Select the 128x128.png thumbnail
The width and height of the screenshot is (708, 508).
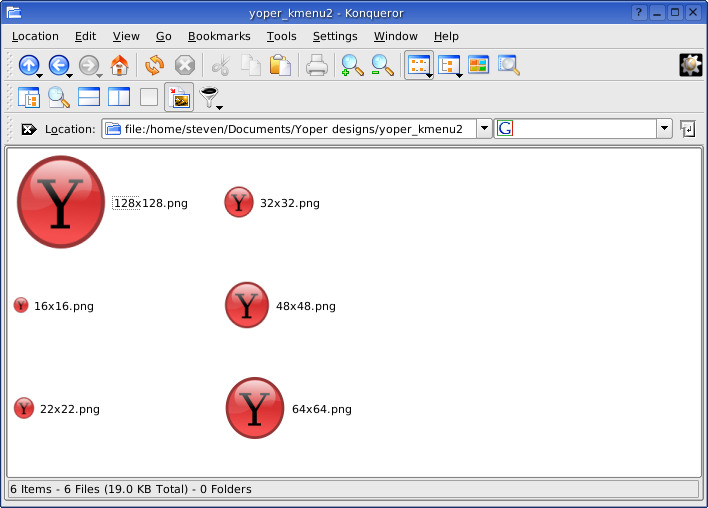click(61, 202)
